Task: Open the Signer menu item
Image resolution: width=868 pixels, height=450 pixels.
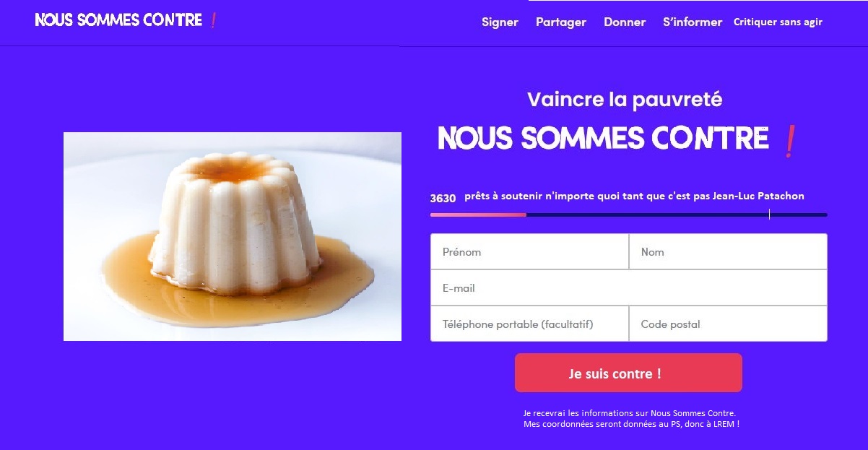Action: coord(500,22)
